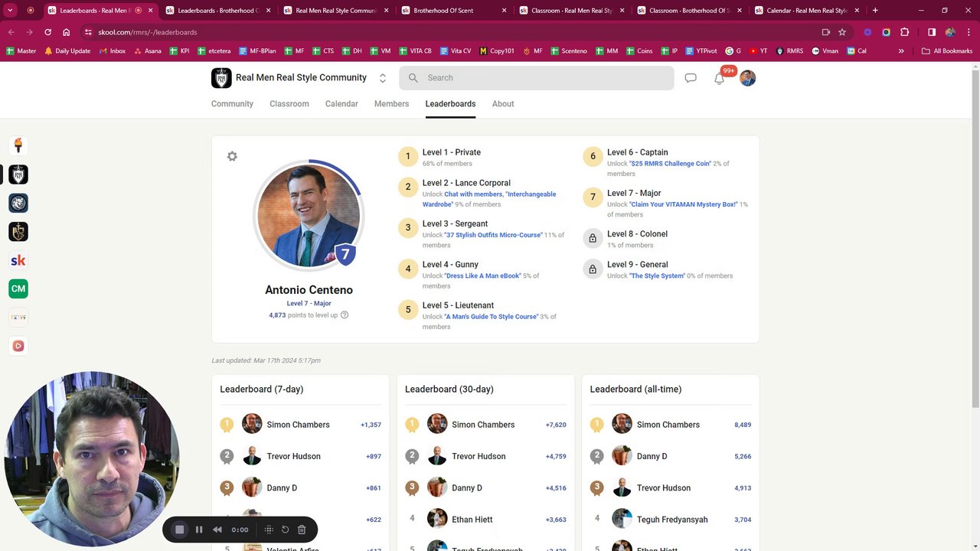Bookmark this page with the star icon

click(x=842, y=32)
